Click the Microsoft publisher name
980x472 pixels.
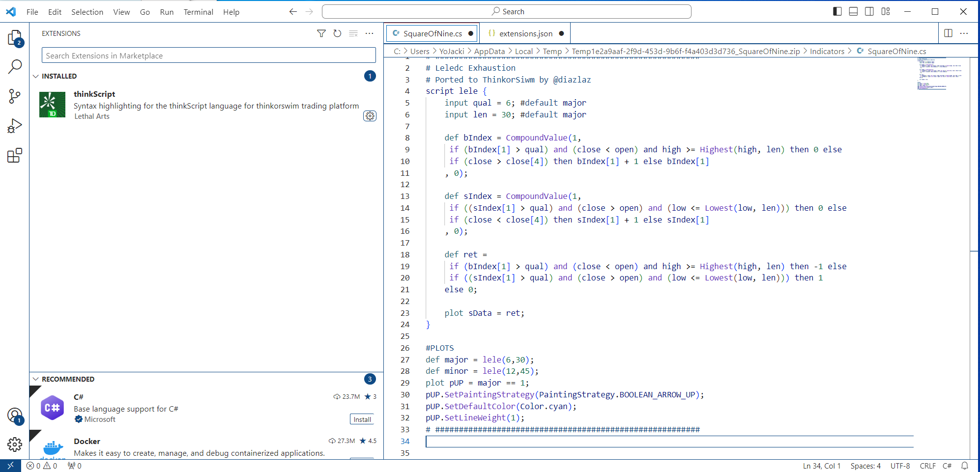[100, 419]
